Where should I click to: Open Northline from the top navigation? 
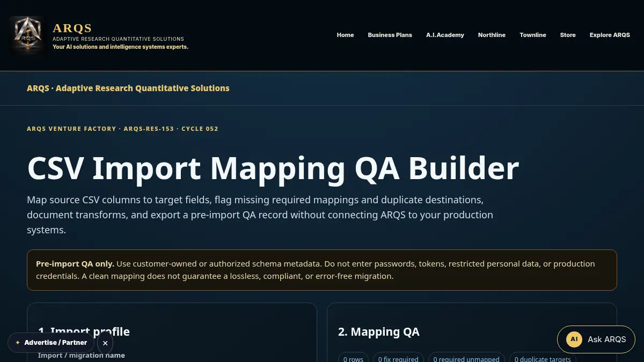(x=492, y=35)
